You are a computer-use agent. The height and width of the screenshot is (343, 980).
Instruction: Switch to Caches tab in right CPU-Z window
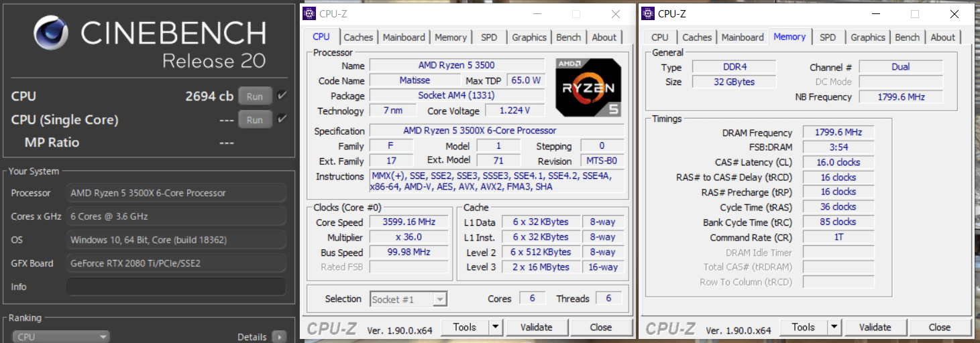coord(698,38)
